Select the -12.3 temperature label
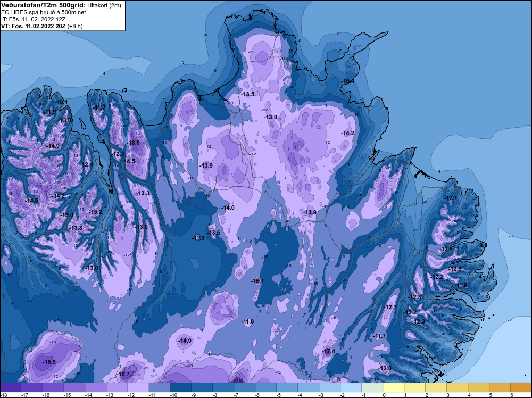Image resolution: width=532 pixels, height=398 pixels. pyautogui.click(x=419, y=321)
